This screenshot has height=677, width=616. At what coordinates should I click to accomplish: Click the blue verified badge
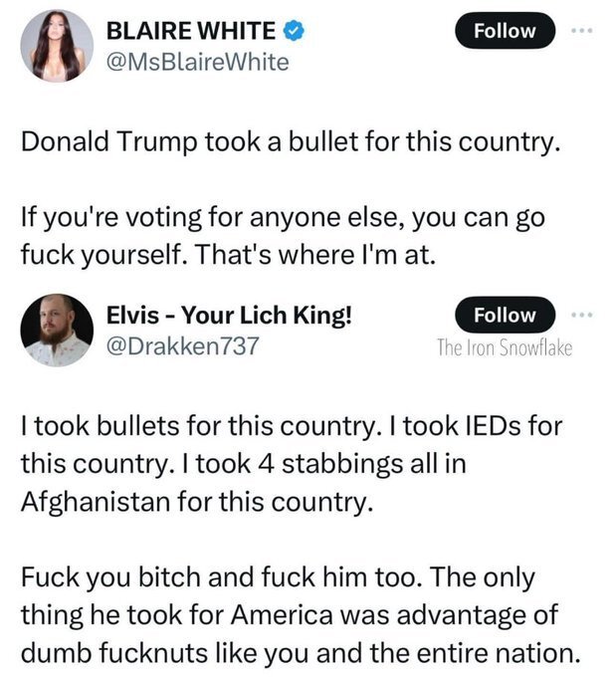[294, 31]
